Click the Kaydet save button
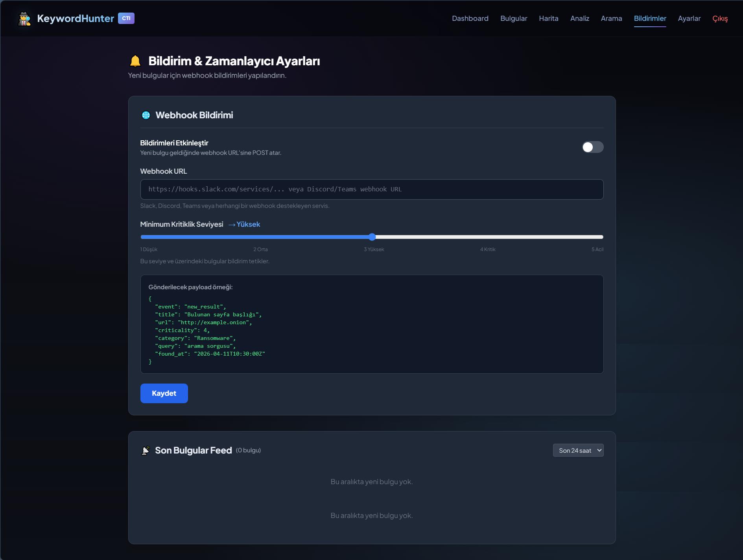Image resolution: width=743 pixels, height=560 pixels. pyautogui.click(x=164, y=393)
